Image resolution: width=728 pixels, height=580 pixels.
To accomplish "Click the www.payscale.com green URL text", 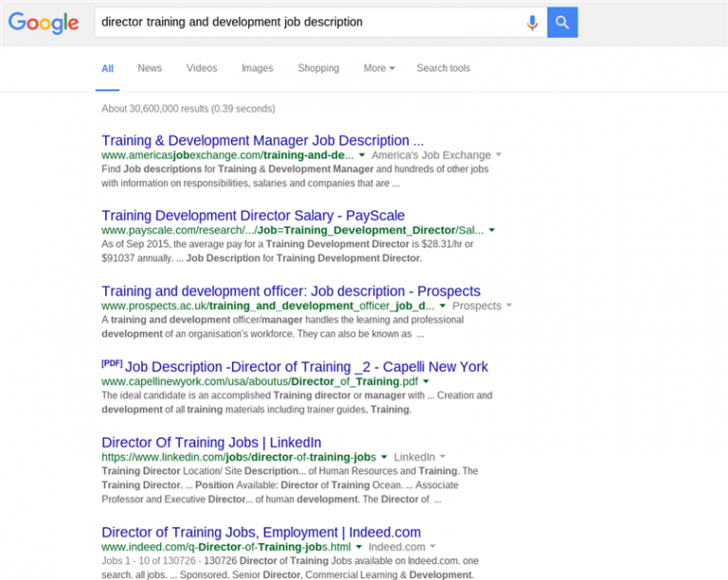I will click(293, 230).
